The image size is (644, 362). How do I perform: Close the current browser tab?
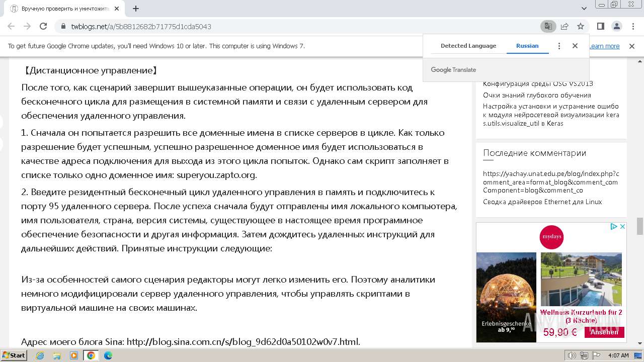(x=117, y=9)
